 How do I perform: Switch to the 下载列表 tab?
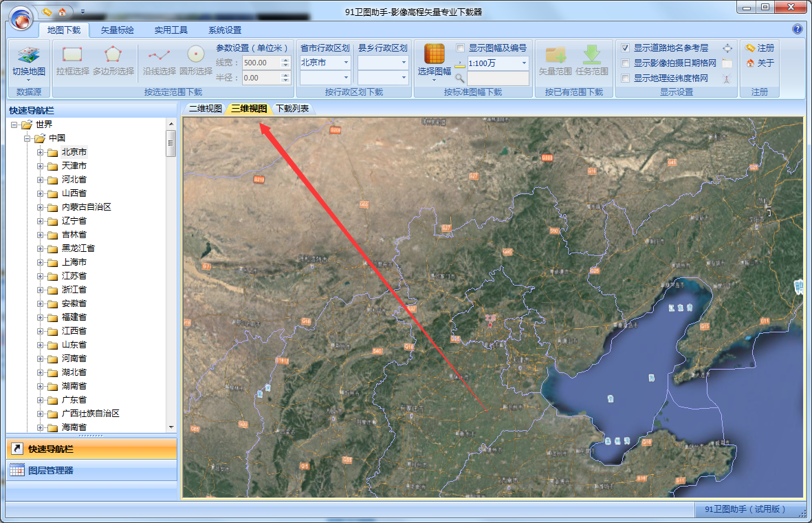coord(292,109)
